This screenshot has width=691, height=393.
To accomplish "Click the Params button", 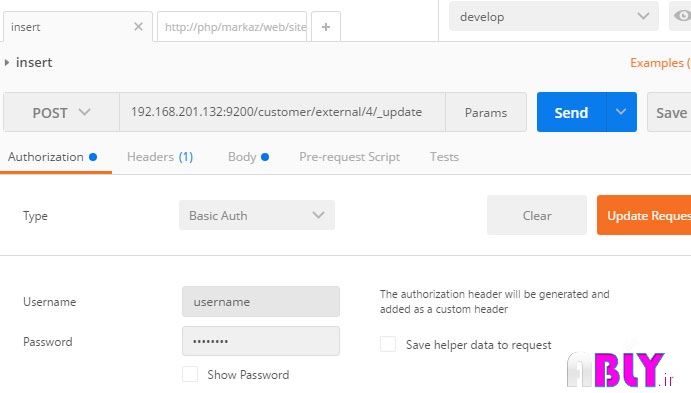I will pyautogui.click(x=486, y=112).
